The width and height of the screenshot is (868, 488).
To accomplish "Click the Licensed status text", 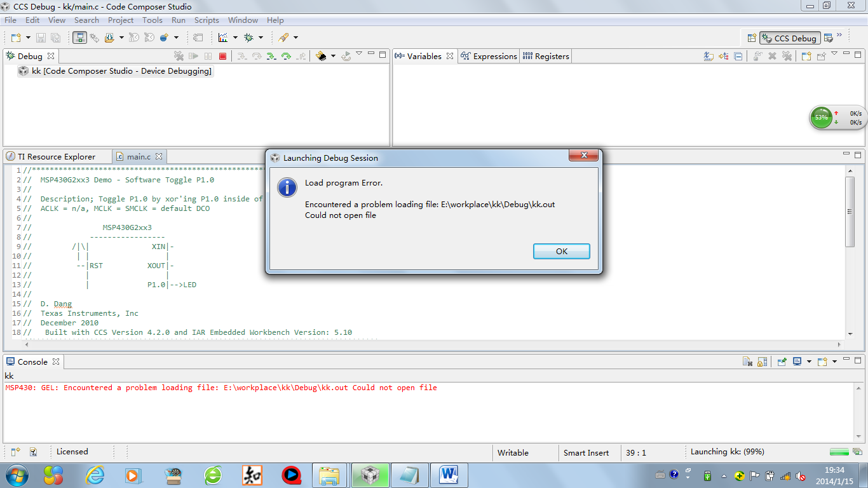I will coord(72,452).
